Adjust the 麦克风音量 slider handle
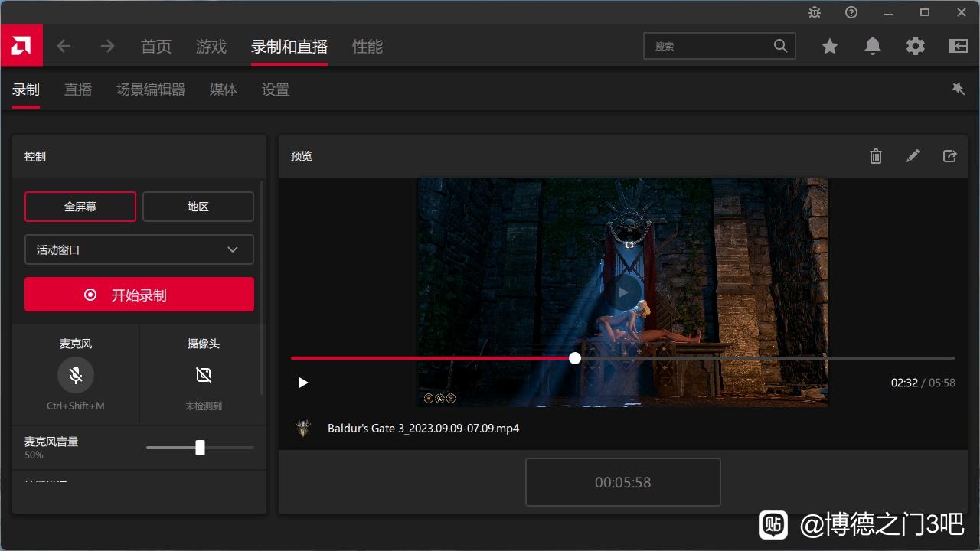This screenshot has width=980, height=551. pyautogui.click(x=200, y=448)
